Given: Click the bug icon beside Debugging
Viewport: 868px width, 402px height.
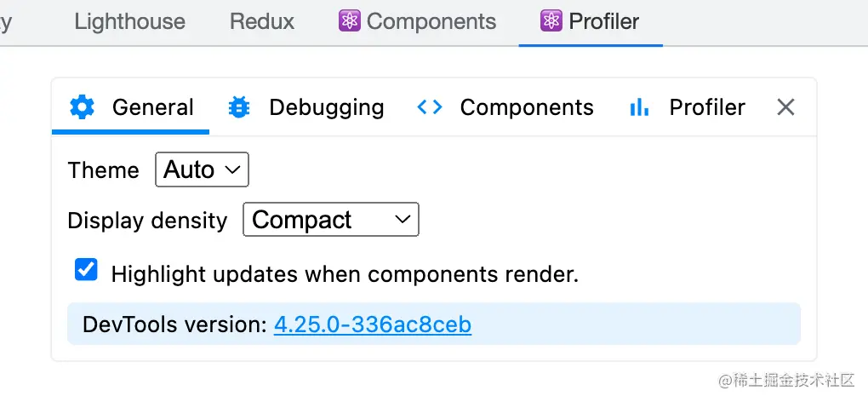Looking at the screenshot, I should (239, 107).
